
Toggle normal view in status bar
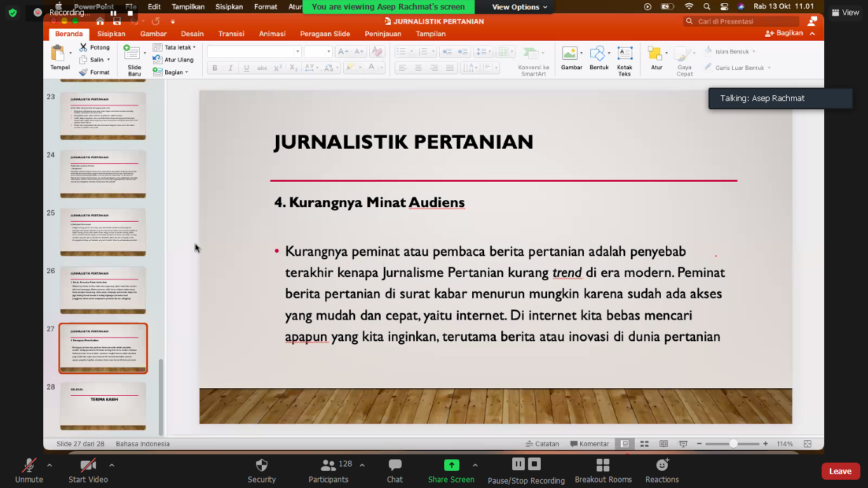(x=625, y=444)
